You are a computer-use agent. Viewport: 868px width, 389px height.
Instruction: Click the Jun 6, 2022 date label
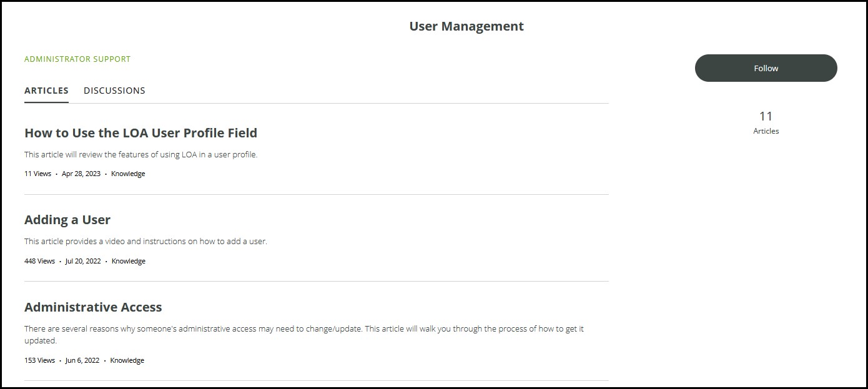[x=81, y=360]
